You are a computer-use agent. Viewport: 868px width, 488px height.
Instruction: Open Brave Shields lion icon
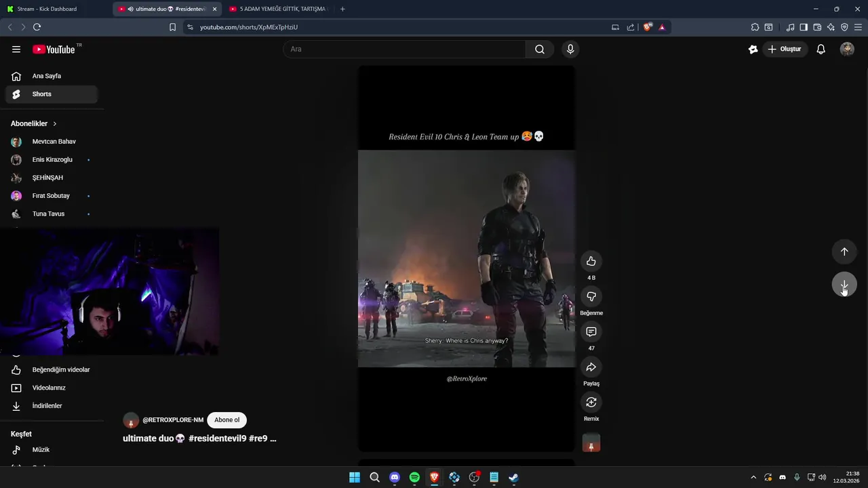648,27
